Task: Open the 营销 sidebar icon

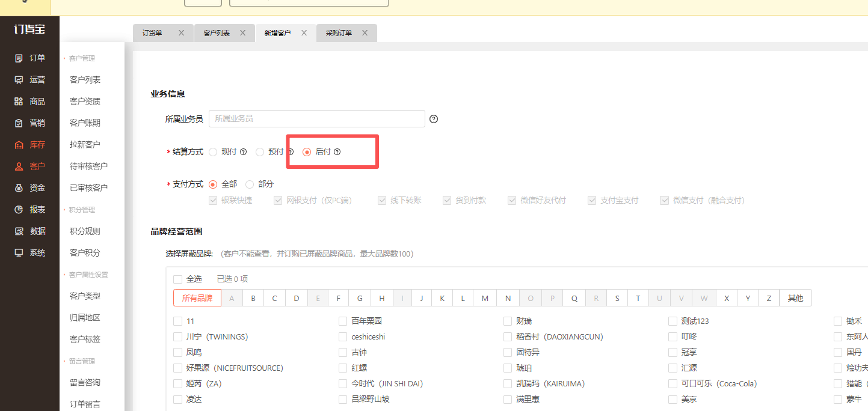Action: [x=19, y=123]
